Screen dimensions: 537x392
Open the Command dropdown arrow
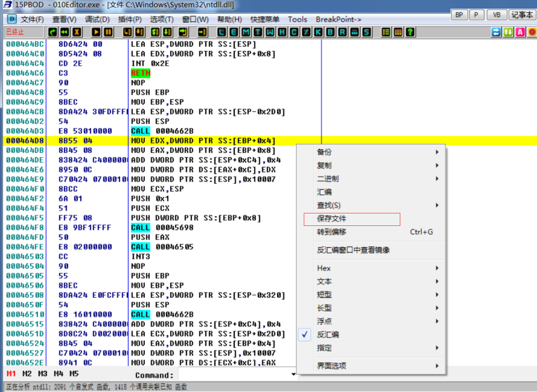click(x=294, y=375)
